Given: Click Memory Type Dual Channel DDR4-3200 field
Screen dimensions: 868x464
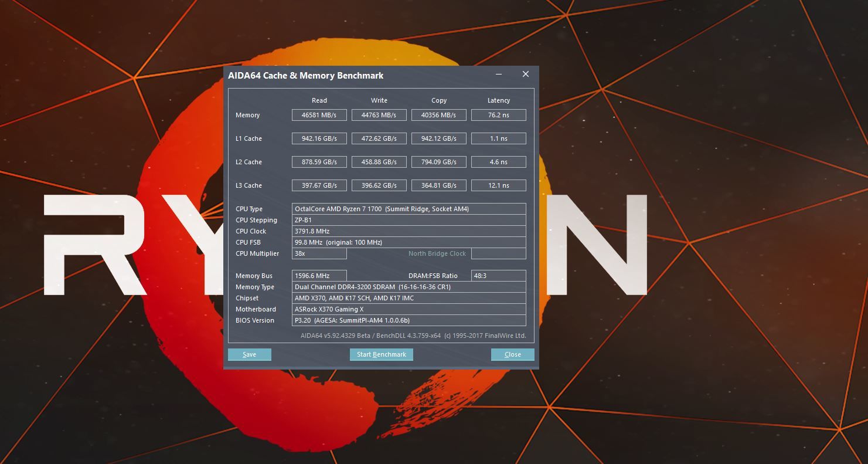Looking at the screenshot, I should (409, 287).
